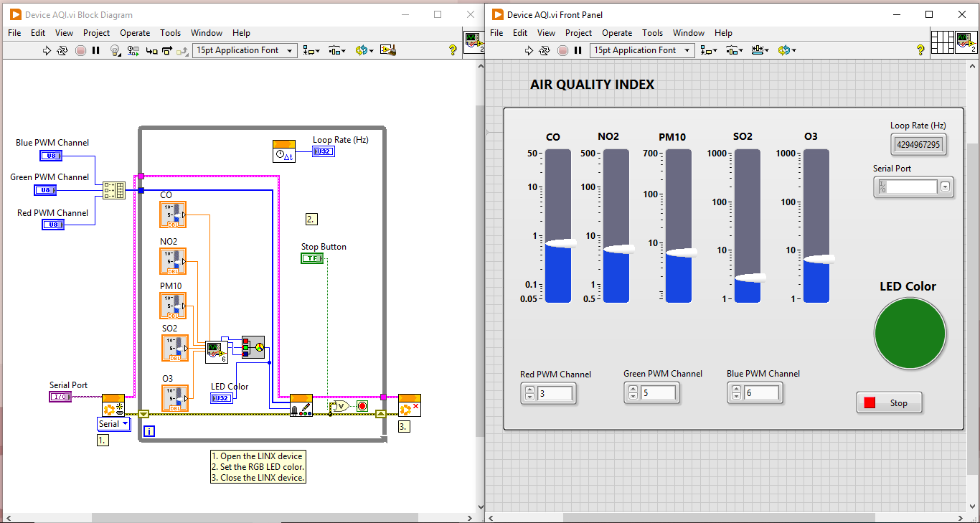Toggle Retain Wire Values icon

133,50
